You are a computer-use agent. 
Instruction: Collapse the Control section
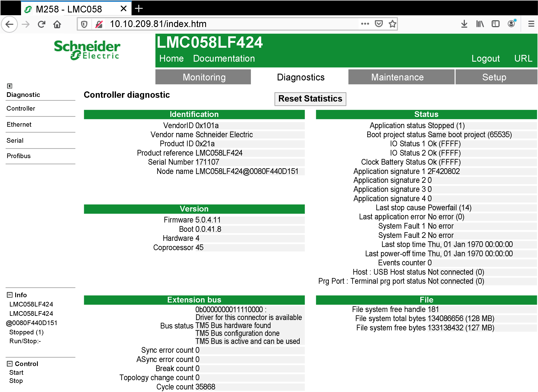click(10, 364)
